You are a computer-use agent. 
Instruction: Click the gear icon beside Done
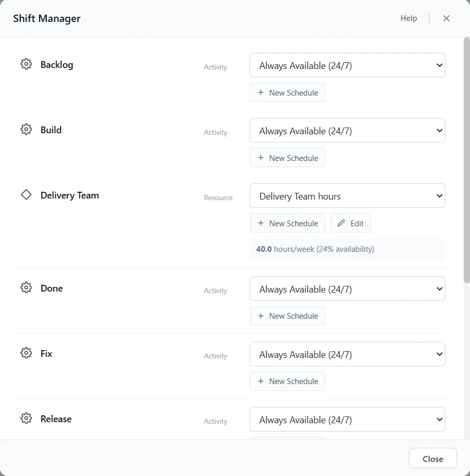[x=26, y=287]
